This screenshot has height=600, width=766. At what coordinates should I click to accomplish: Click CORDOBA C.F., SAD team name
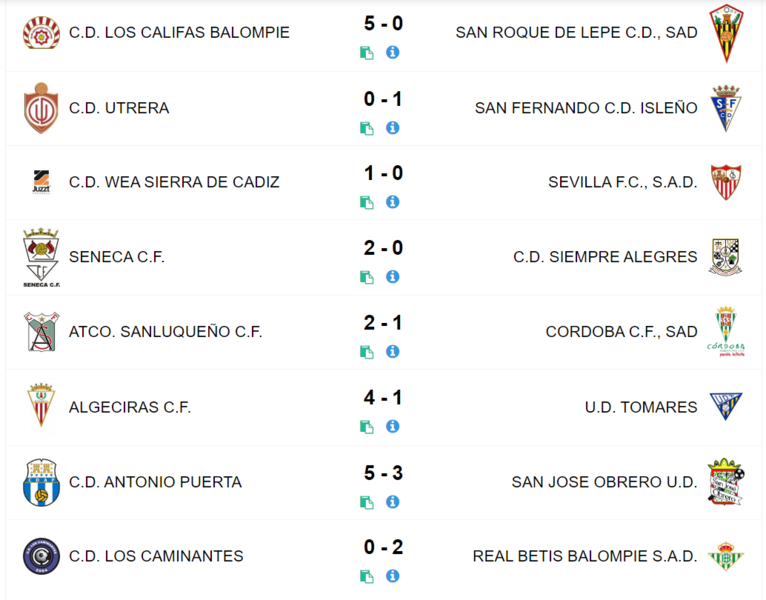[x=621, y=332]
